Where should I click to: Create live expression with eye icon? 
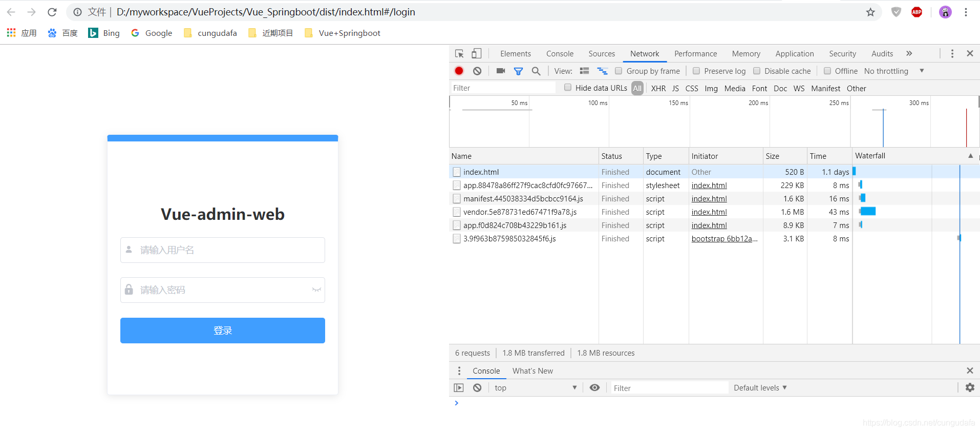(x=594, y=387)
